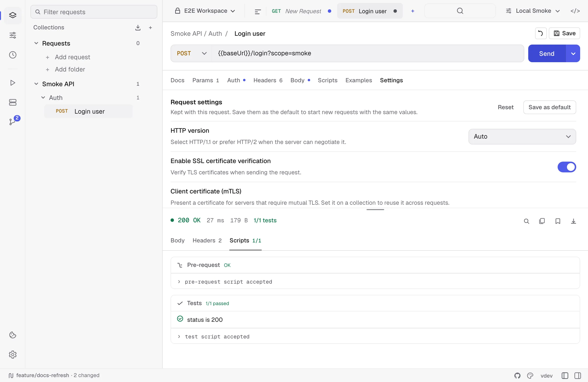Switch to the Params tab

point(206,80)
